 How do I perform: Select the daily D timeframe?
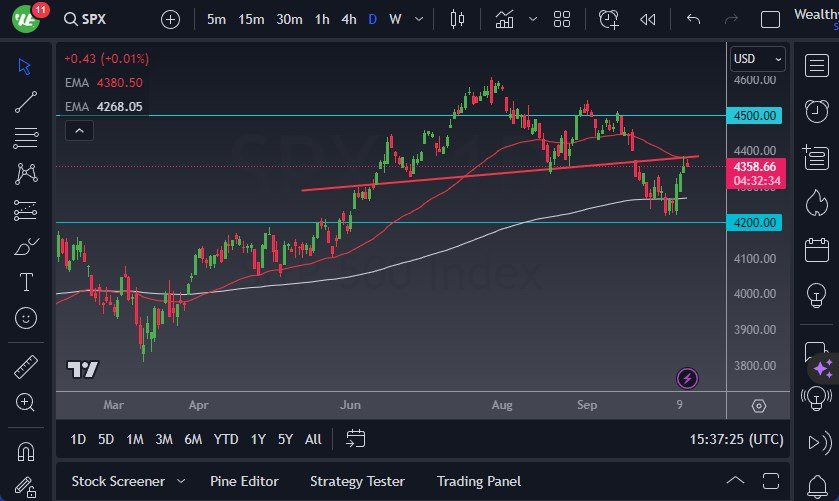pyautogui.click(x=373, y=19)
